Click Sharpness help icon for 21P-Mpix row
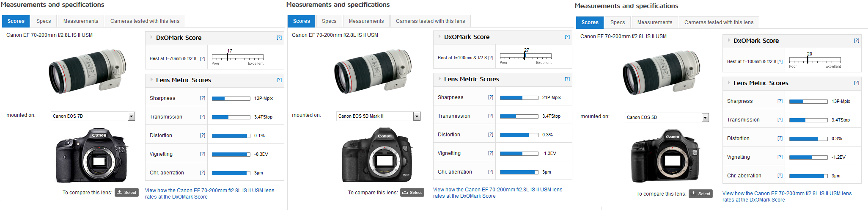The height and width of the screenshot is (210, 868). [491, 97]
